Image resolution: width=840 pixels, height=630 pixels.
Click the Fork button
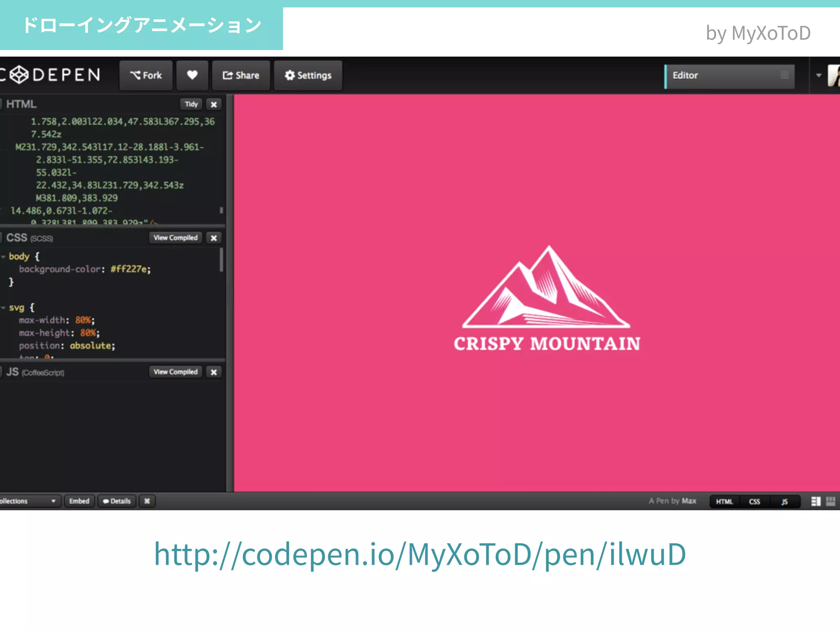[x=146, y=75]
